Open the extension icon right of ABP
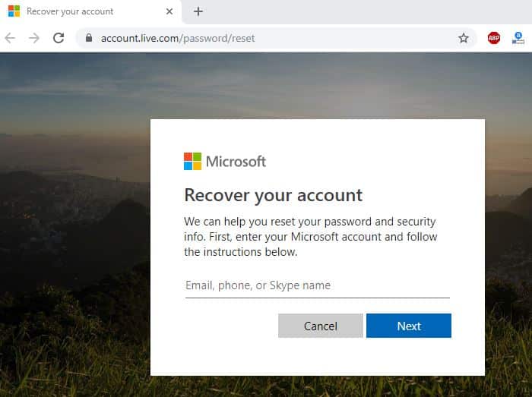 (x=518, y=38)
